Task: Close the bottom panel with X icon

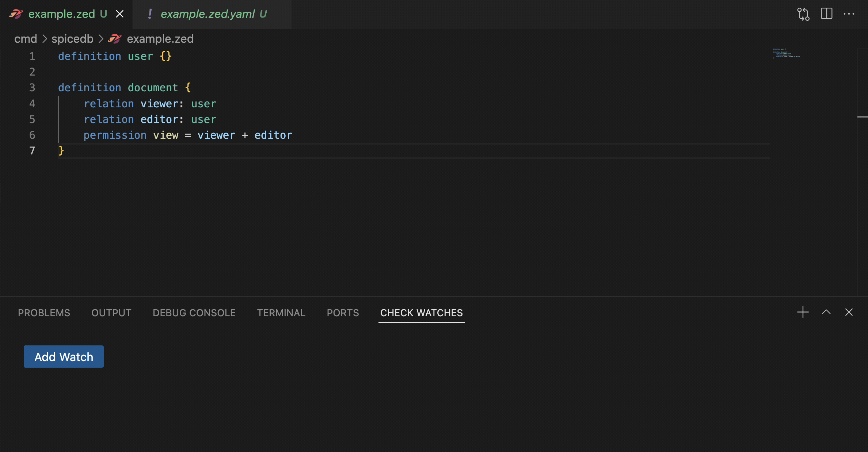Action: coord(849,312)
